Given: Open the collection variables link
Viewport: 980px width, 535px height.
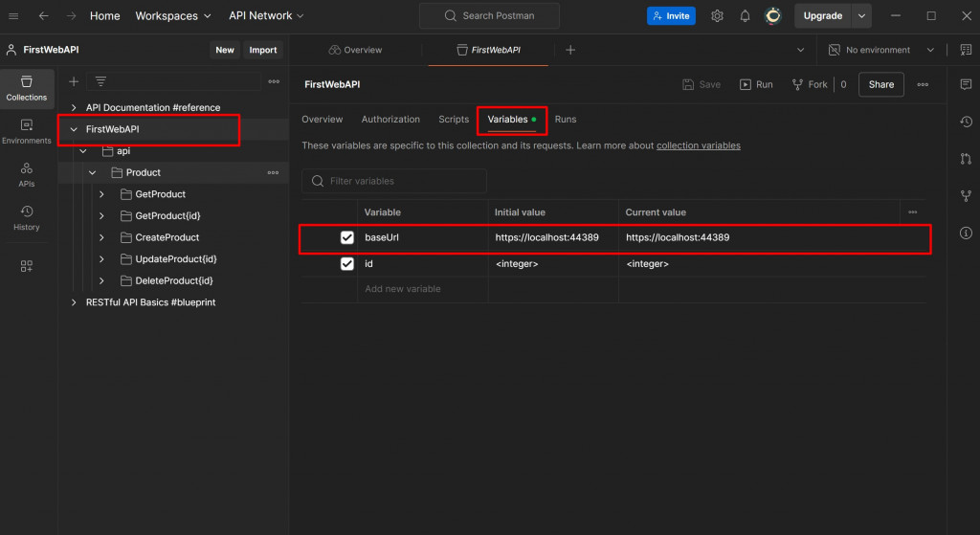Looking at the screenshot, I should coord(698,145).
